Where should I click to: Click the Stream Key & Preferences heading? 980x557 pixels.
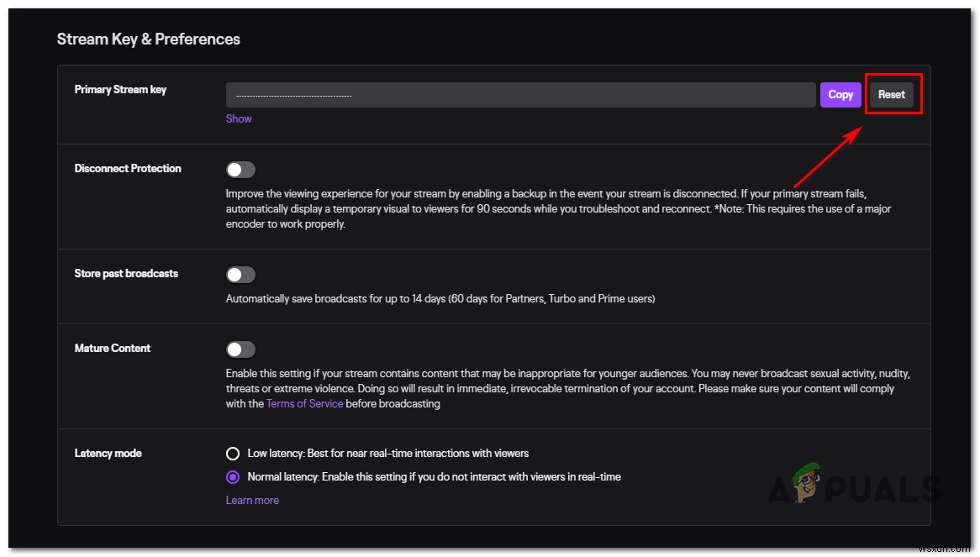pyautogui.click(x=148, y=39)
